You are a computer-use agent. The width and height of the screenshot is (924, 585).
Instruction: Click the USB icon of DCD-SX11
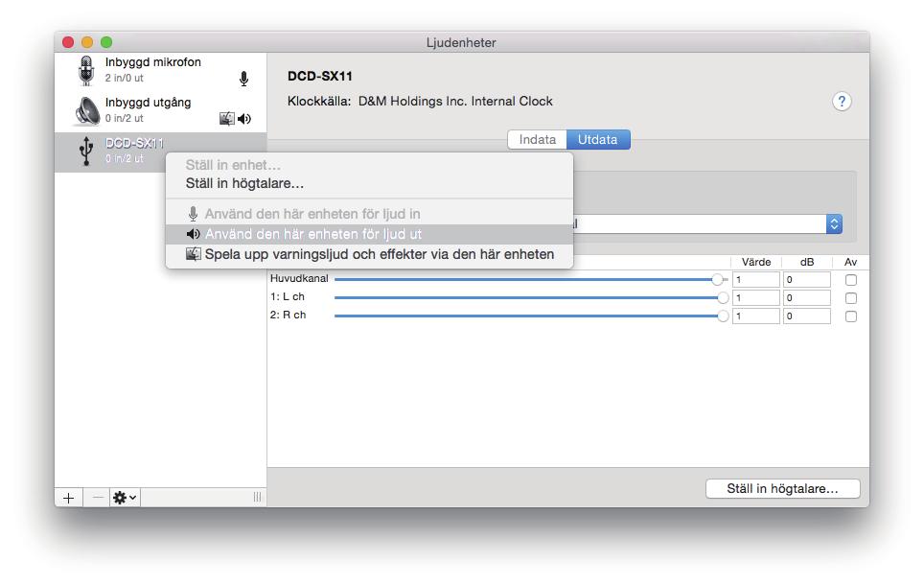pos(86,151)
